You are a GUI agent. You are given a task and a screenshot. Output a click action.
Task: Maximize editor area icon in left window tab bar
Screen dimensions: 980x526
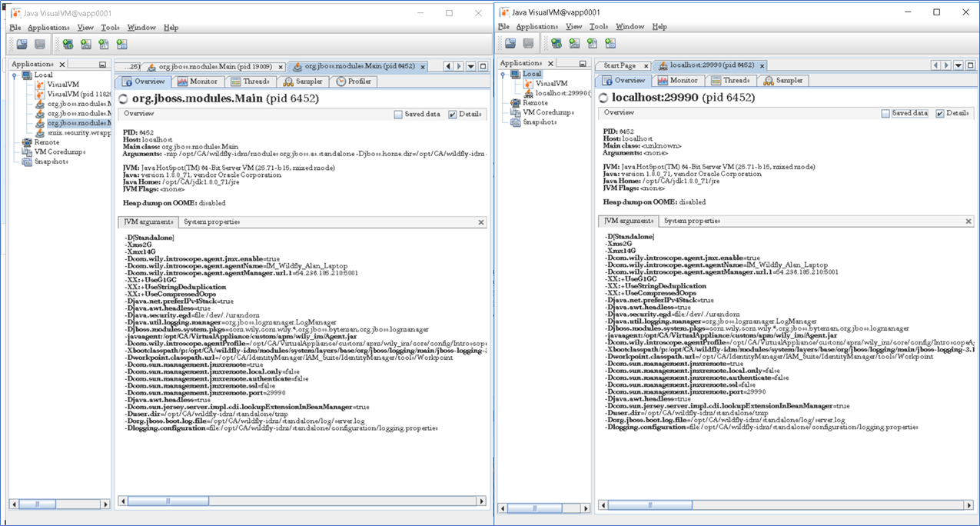[x=483, y=66]
